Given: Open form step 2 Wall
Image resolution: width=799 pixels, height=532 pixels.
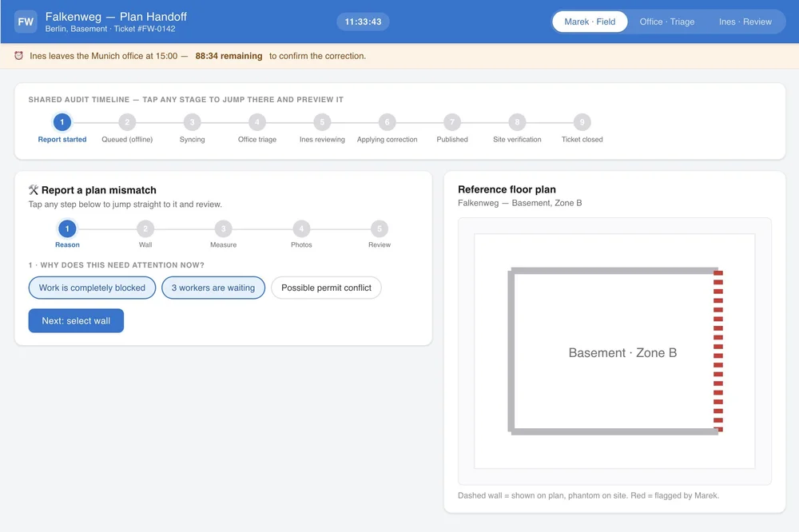Looking at the screenshot, I should click(x=145, y=228).
